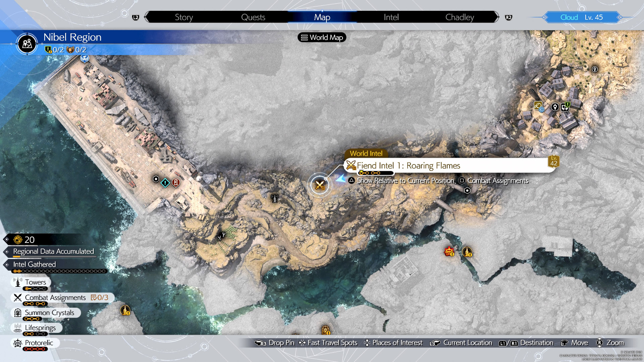Expand the Regional Data Accumulated entry
644x362 pixels.
coord(53,251)
